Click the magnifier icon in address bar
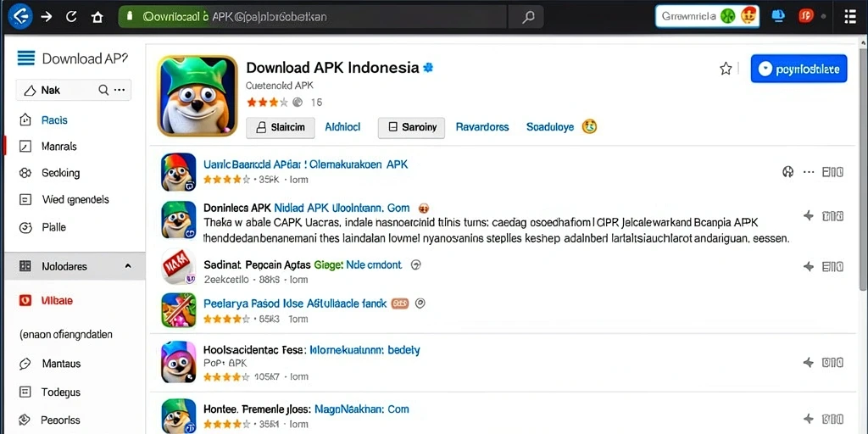Screen dimensions: 868x434 528,17
